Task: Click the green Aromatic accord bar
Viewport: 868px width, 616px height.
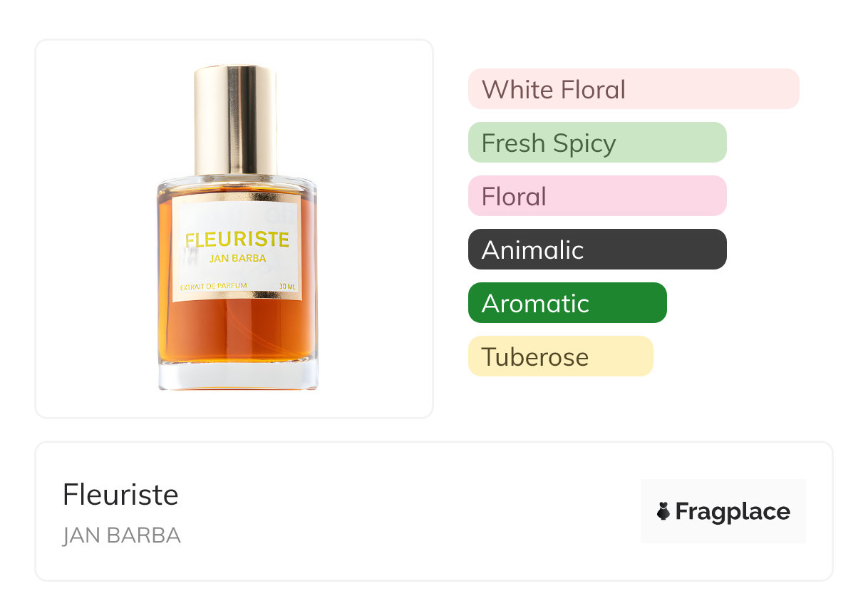Action: [567, 303]
